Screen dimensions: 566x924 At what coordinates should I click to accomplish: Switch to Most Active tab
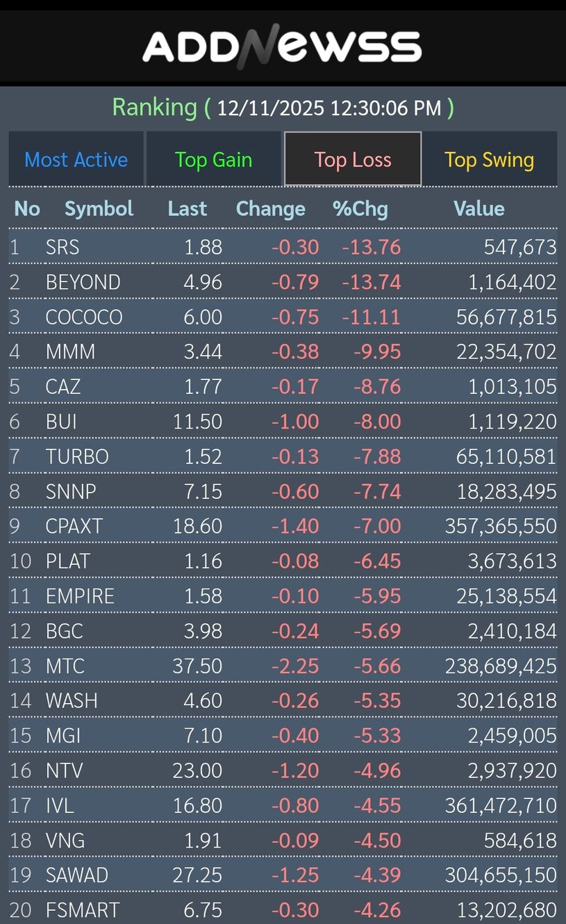click(76, 160)
